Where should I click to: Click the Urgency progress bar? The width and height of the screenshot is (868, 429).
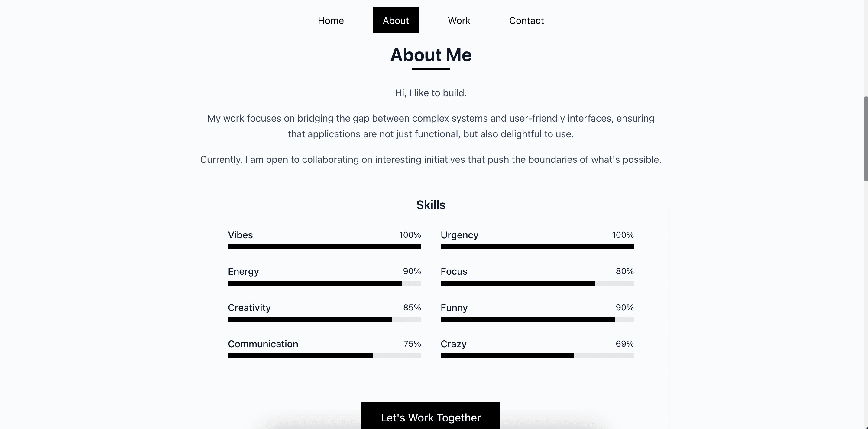point(537,247)
